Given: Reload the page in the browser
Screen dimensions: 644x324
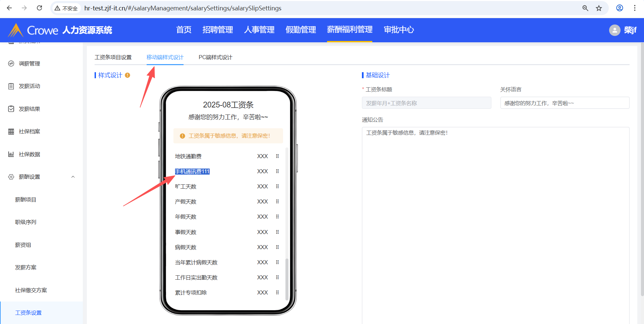Looking at the screenshot, I should [x=39, y=8].
